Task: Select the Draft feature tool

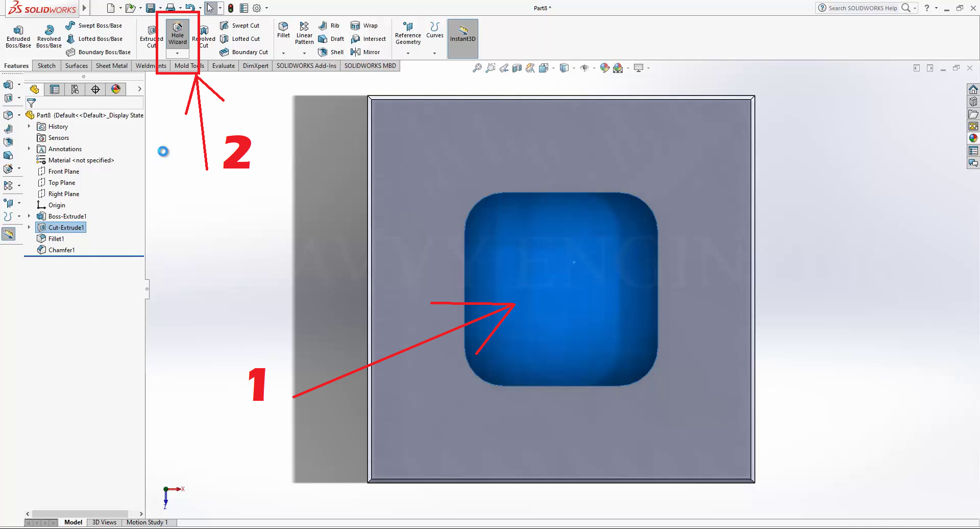Action: (x=331, y=39)
